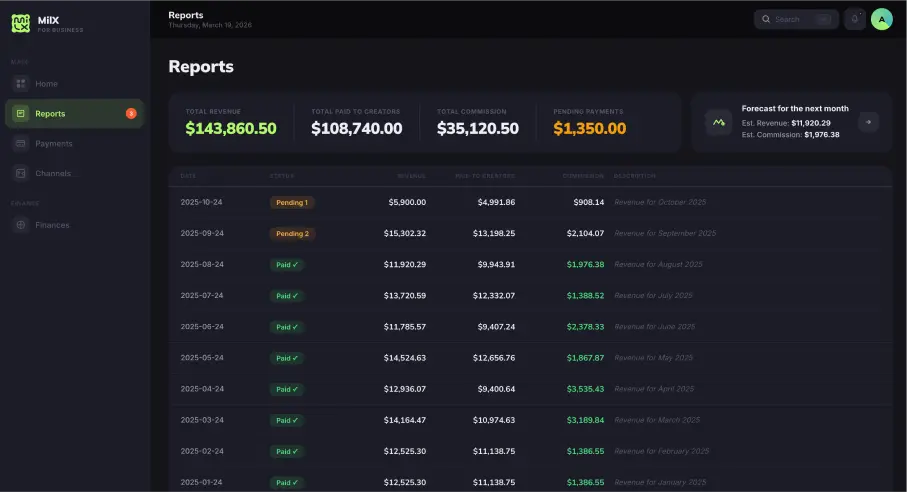
Task: Click the forecast chart icon
Action: 718,122
